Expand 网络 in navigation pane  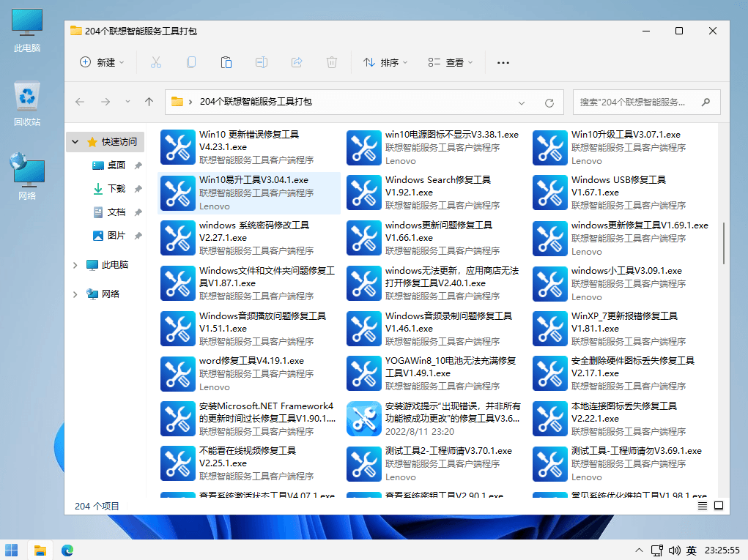pos(75,294)
